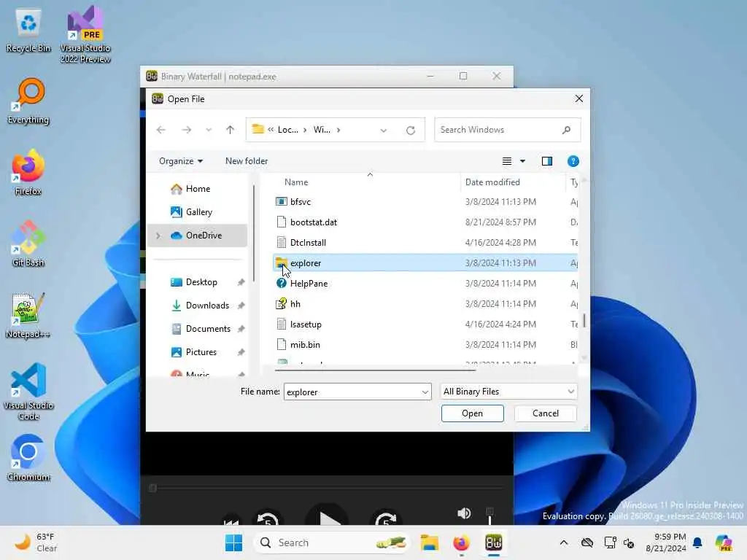Toggle the preview pane icon

547,161
